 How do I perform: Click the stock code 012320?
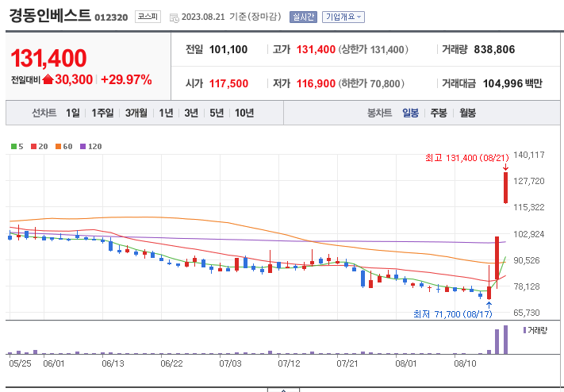(111, 17)
